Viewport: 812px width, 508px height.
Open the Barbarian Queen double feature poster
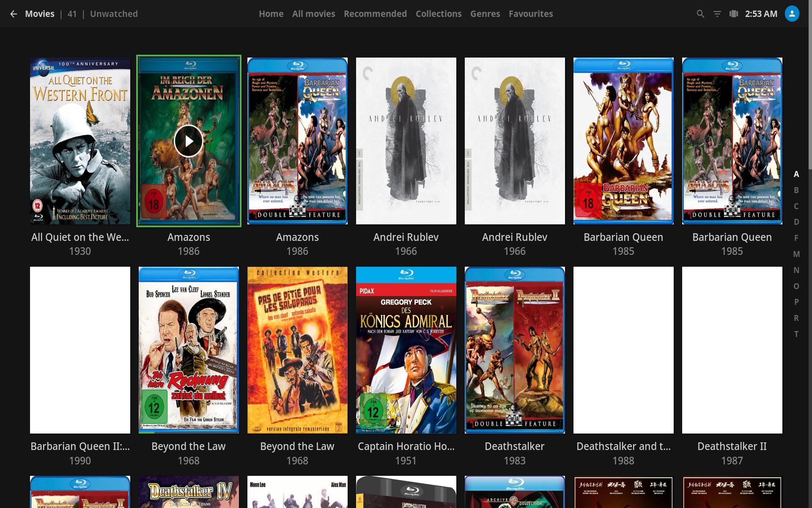point(732,141)
